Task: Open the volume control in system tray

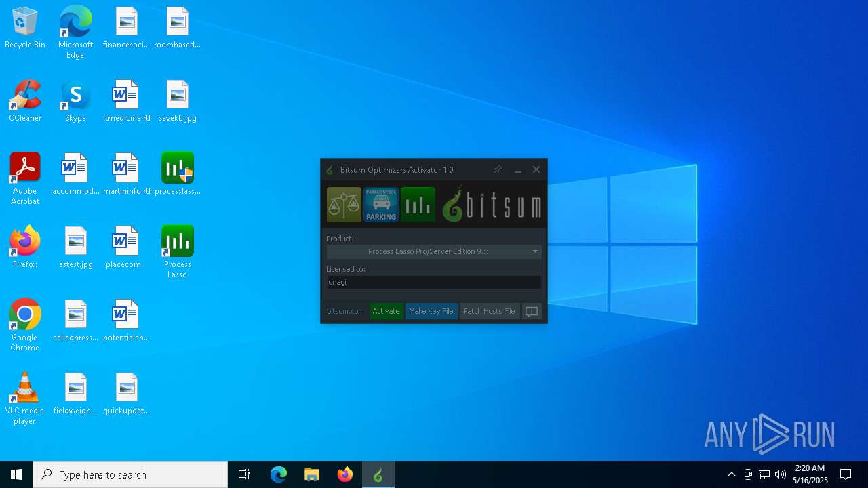Action: pyautogui.click(x=781, y=474)
